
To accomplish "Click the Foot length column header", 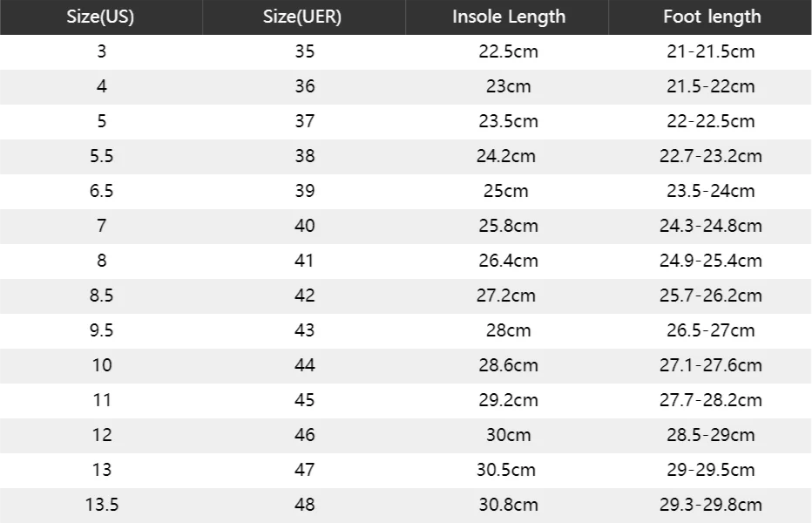I will 712,17.
